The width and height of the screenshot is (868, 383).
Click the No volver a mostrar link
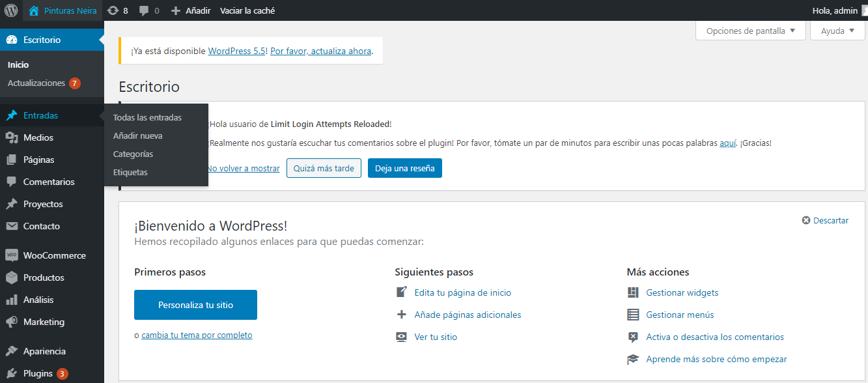click(244, 168)
